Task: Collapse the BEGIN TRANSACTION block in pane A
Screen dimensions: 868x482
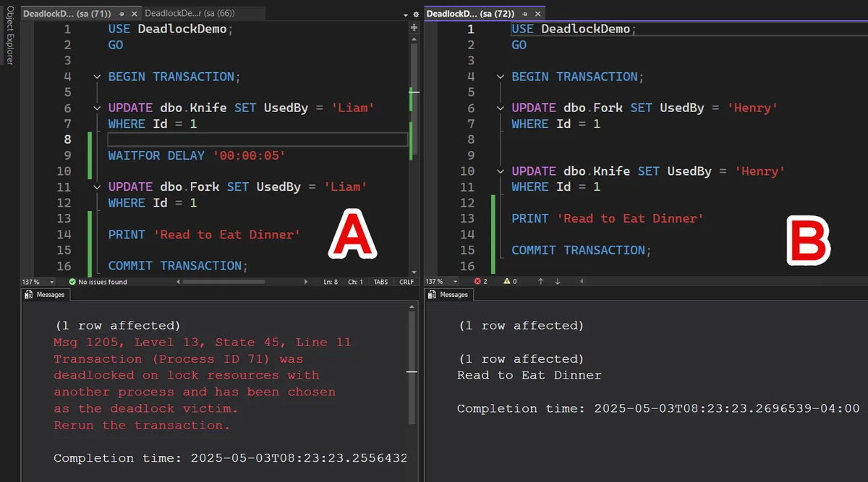Action: (97, 77)
